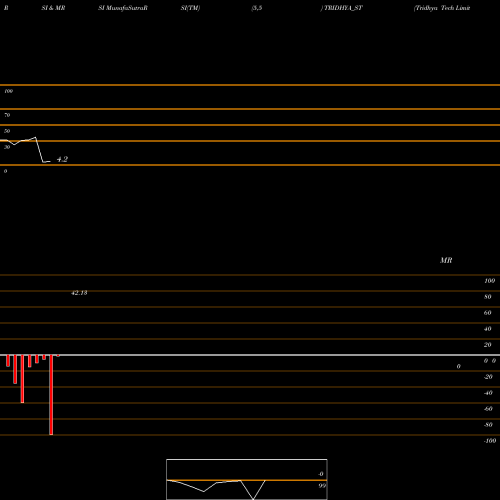Screen dimensions: 500x500
Task: Open the mini preview chart thumbnail
Action: click(247, 479)
